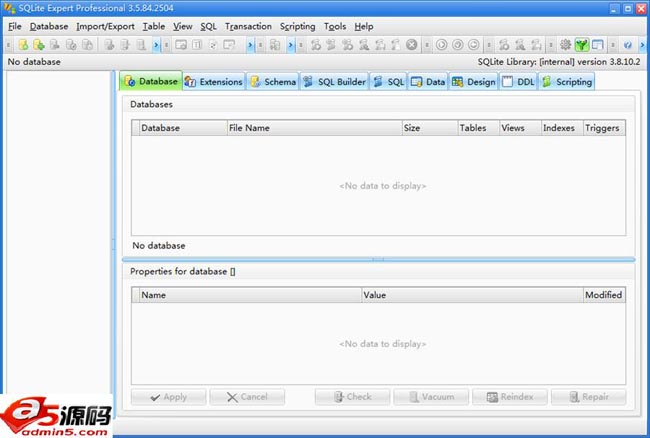Click the 'Properties for database []' heading
The height and width of the screenshot is (438, 650).
183,272
